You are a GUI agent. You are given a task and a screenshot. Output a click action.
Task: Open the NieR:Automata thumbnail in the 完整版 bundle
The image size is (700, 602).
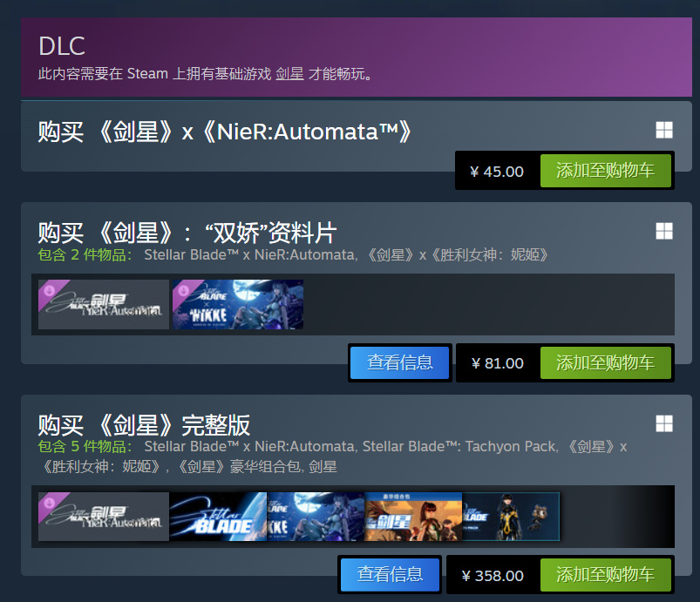[x=104, y=517]
